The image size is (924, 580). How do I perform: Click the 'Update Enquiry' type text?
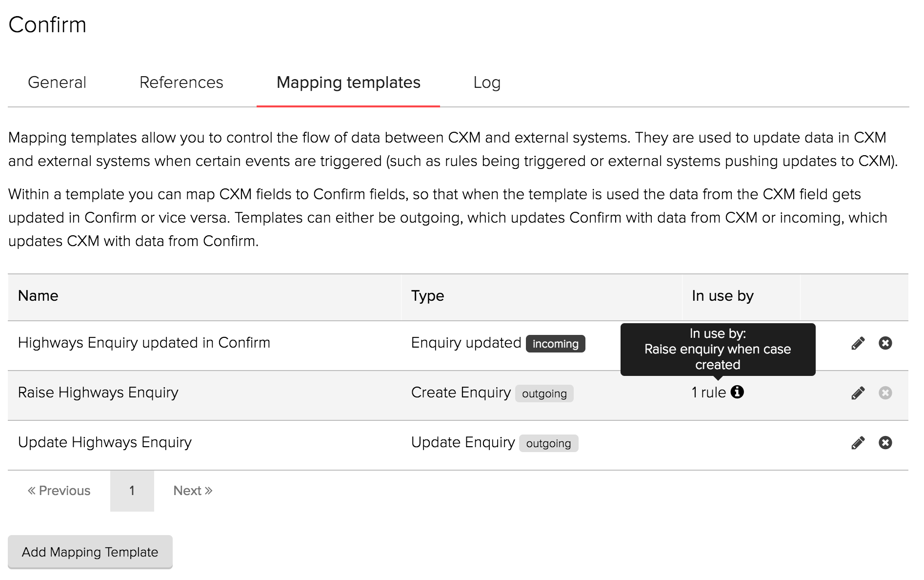(463, 442)
